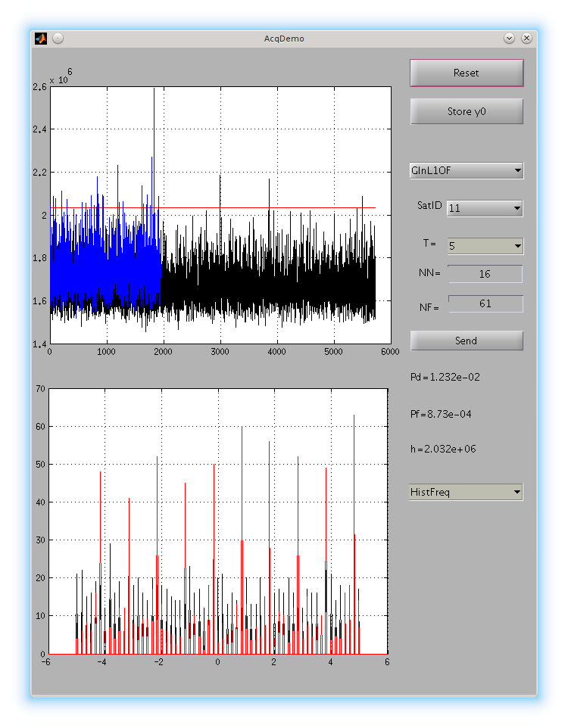568x728 pixels.
Task: Click the red threshold line in upper plot
Action: point(265,207)
